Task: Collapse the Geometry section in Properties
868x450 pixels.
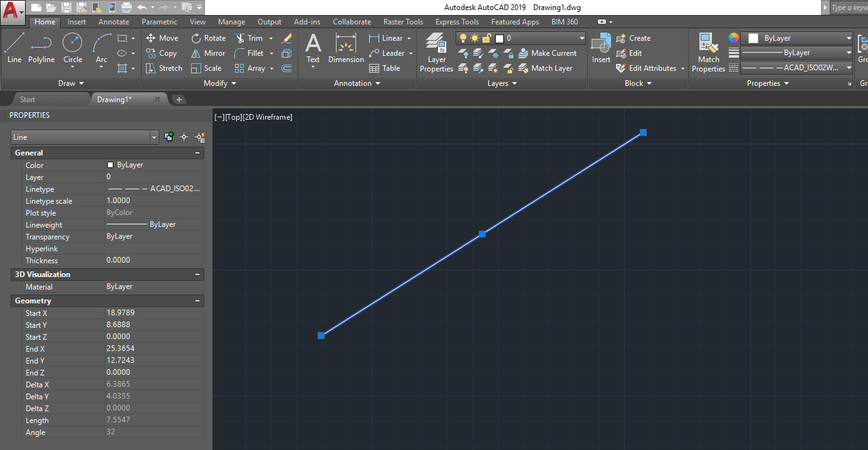Action: (198, 300)
